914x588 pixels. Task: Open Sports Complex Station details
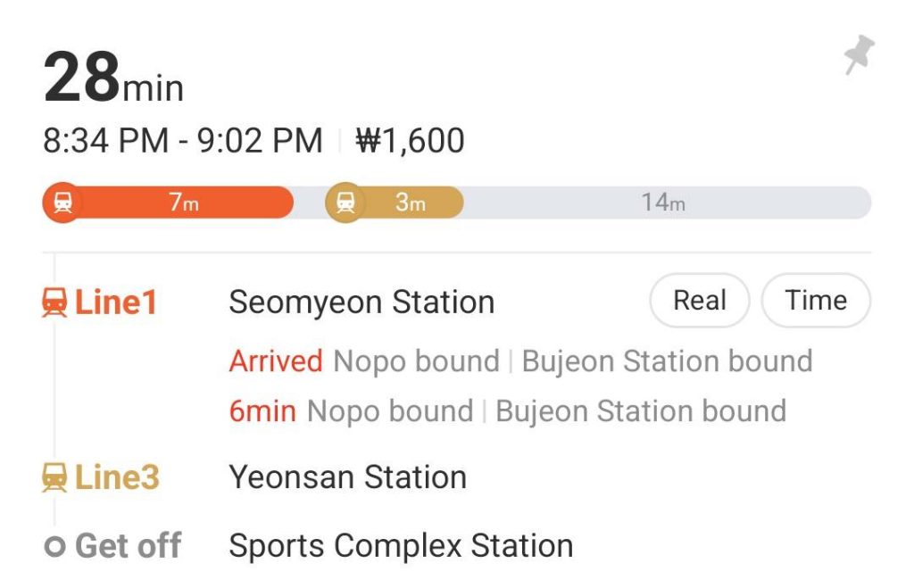(x=401, y=545)
